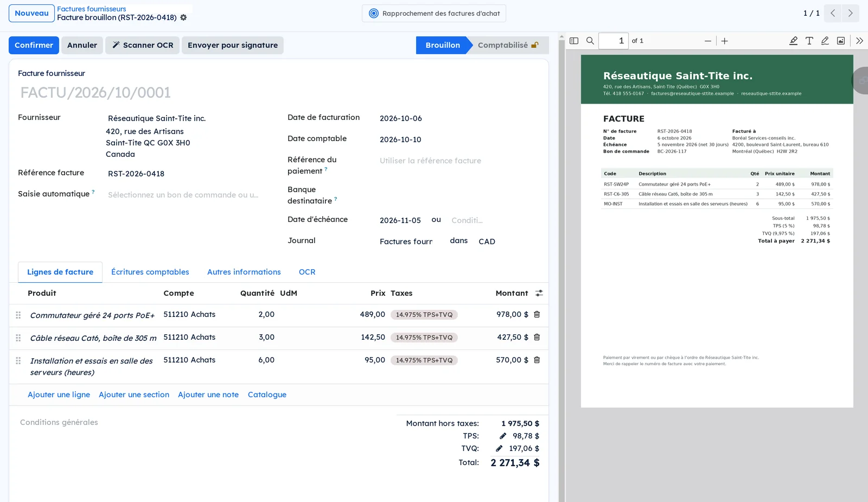Click Ajouter une section link
Image resolution: width=868 pixels, height=502 pixels.
coord(134,395)
